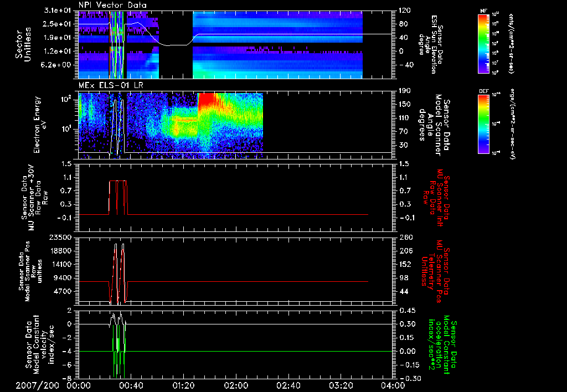Click the 04:00 time tick label

coord(393,385)
